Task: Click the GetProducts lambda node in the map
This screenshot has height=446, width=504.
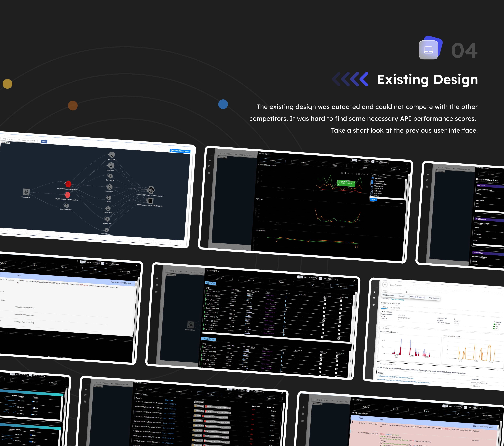Action: coord(110,176)
